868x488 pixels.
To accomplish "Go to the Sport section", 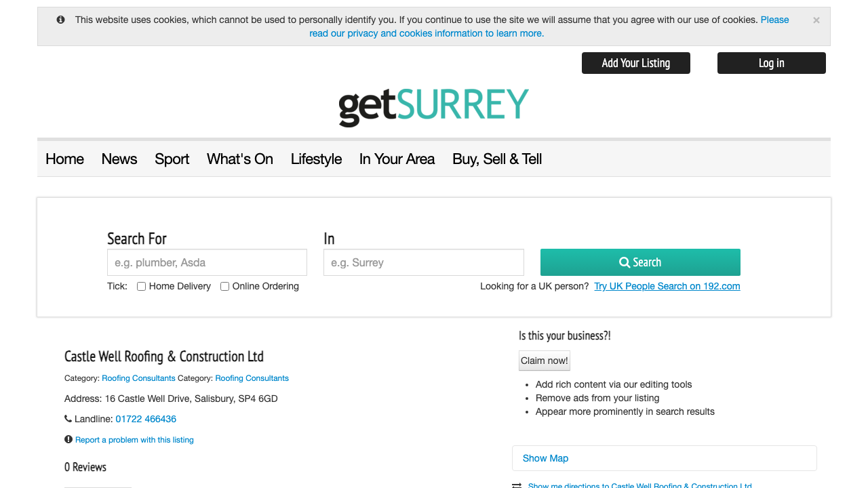I will 172,159.
